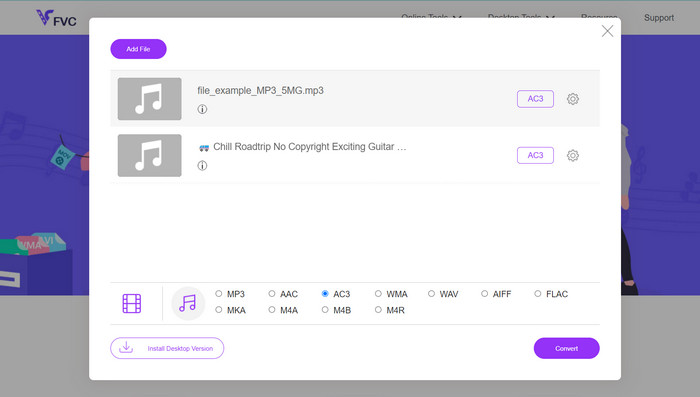Click AC3 format tag for file_example_MP3_5MG.mp3
The image size is (700, 397).
pos(535,99)
